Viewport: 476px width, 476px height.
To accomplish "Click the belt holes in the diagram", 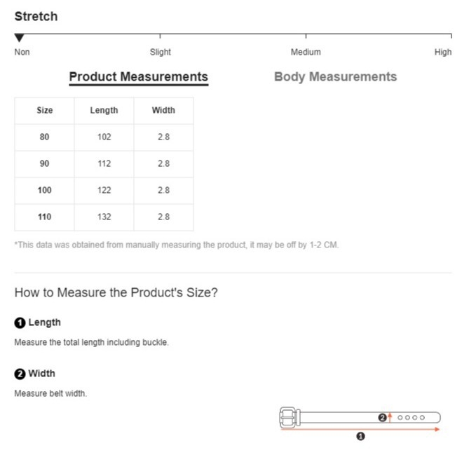I will [412, 418].
